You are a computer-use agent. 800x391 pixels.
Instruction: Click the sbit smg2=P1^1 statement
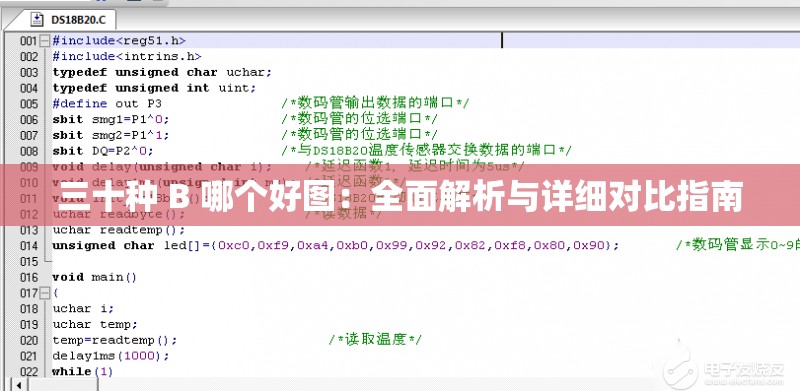click(111, 135)
